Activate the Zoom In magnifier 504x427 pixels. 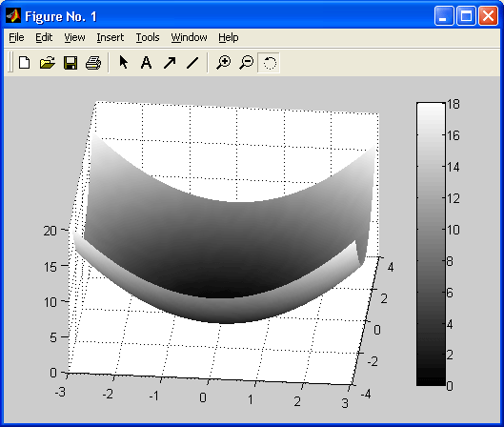click(223, 62)
